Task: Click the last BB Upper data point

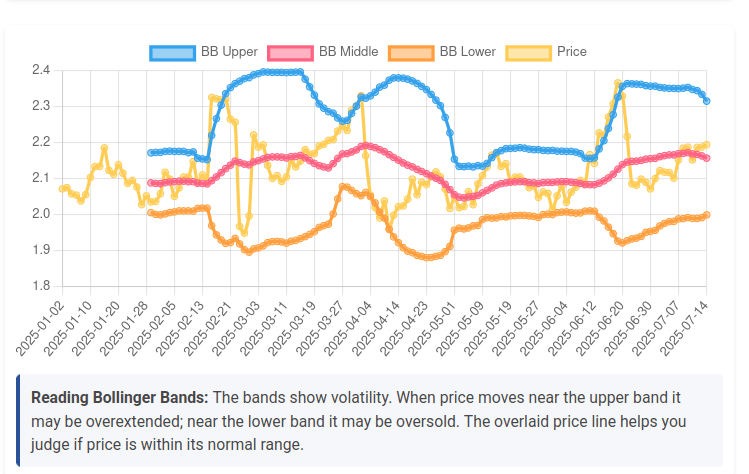Action: tap(707, 101)
